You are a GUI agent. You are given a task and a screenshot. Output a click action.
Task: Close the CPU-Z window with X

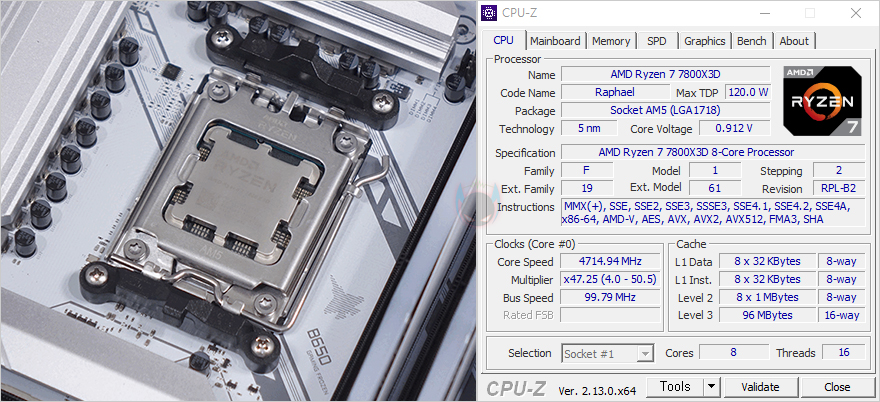click(x=855, y=13)
